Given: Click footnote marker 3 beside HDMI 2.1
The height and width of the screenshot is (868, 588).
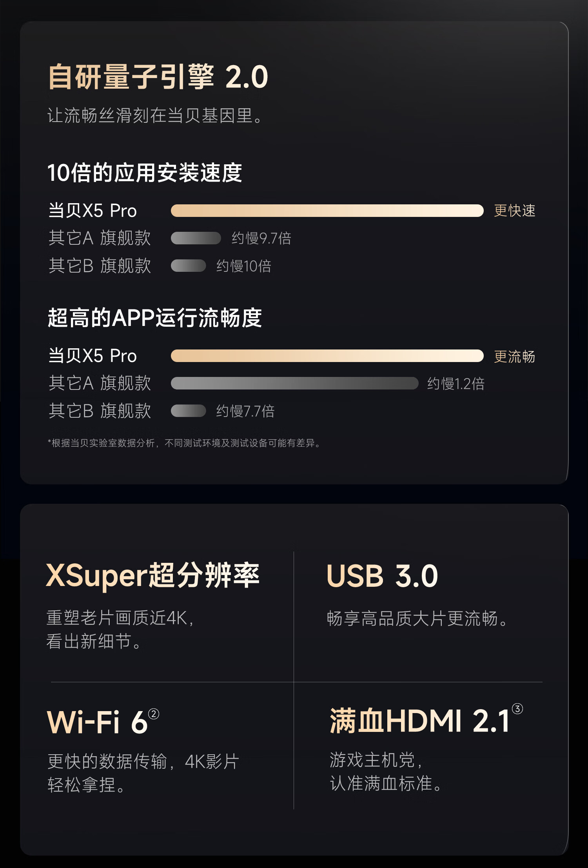Looking at the screenshot, I should pos(517,709).
